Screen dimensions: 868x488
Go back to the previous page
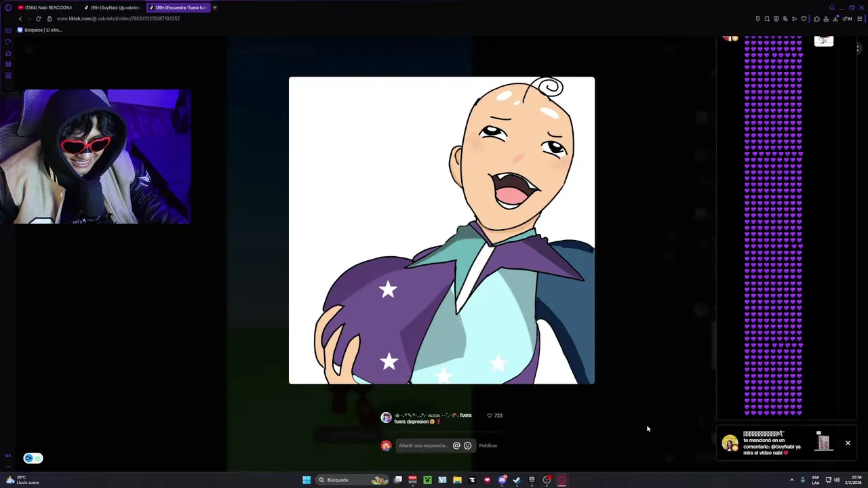[x=20, y=18]
